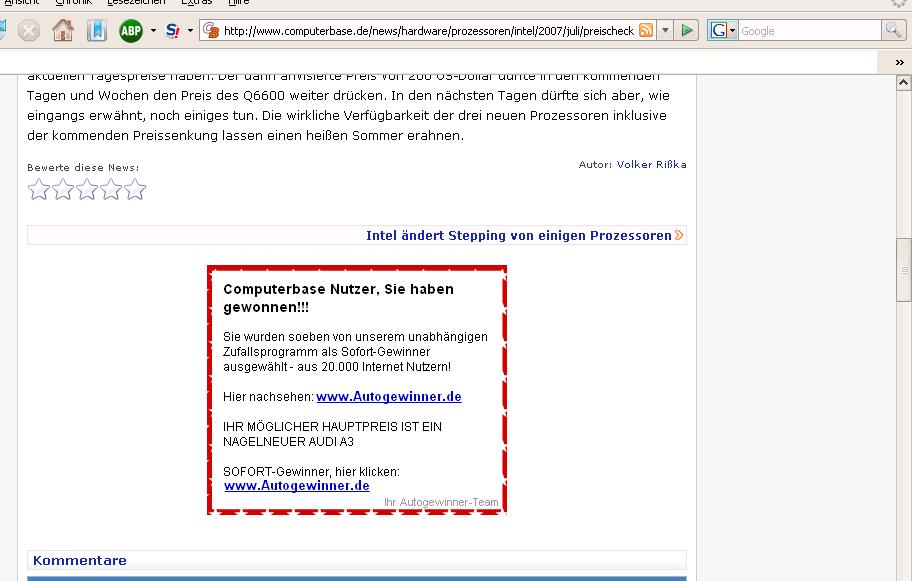Open the Google search engine selector

pos(722,30)
